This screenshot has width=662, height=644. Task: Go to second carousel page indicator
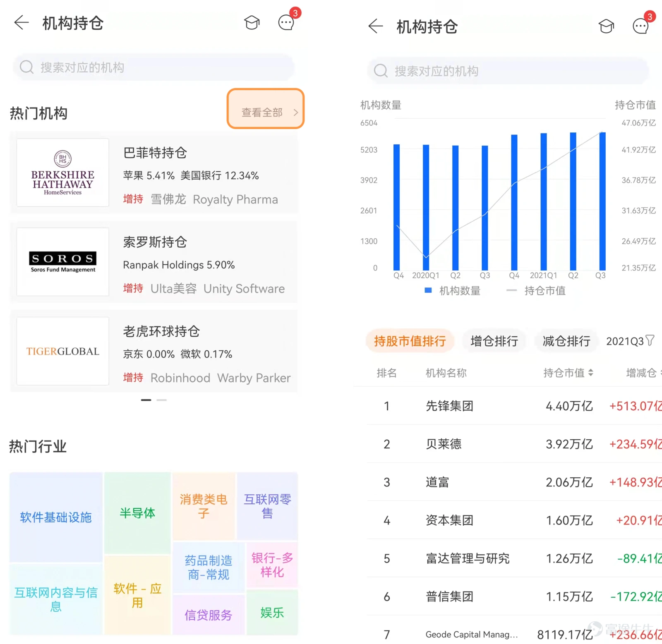point(162,400)
